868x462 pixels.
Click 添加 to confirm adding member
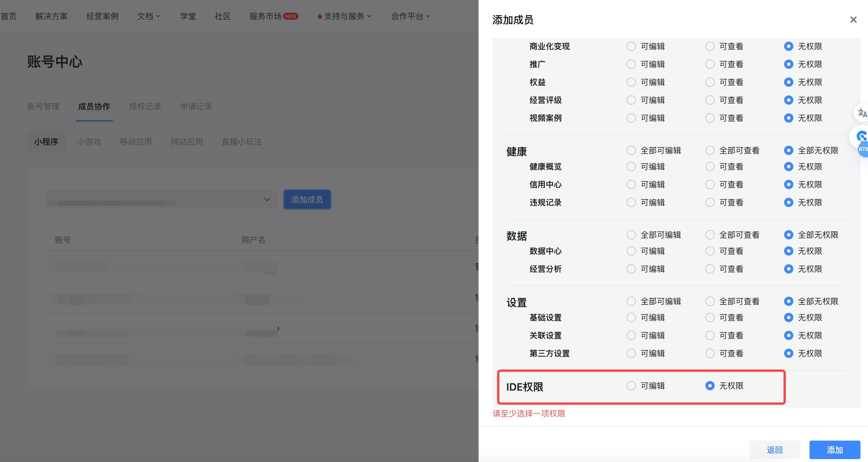pos(835,450)
